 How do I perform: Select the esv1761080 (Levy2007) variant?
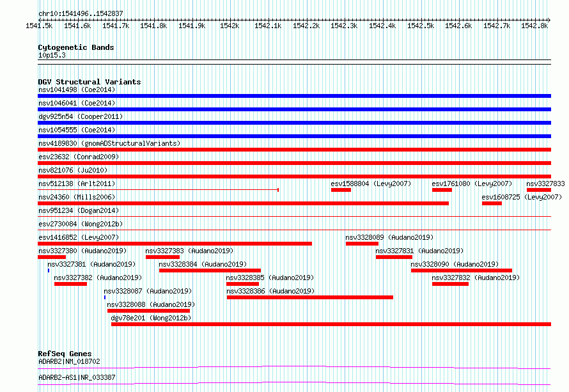click(472, 184)
